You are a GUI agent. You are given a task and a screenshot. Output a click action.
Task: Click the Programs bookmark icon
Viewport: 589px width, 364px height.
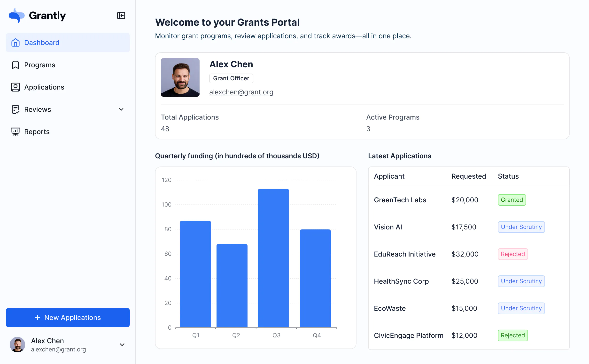(x=15, y=65)
